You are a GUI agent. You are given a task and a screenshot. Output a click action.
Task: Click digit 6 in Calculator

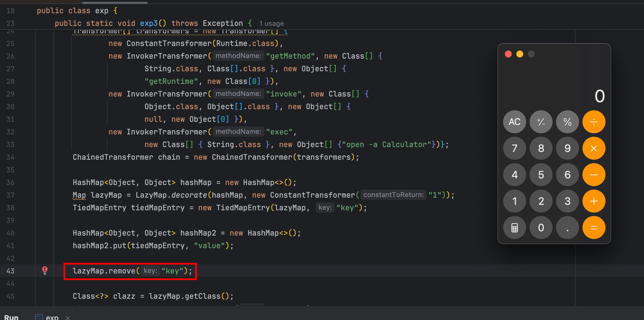[x=568, y=175]
